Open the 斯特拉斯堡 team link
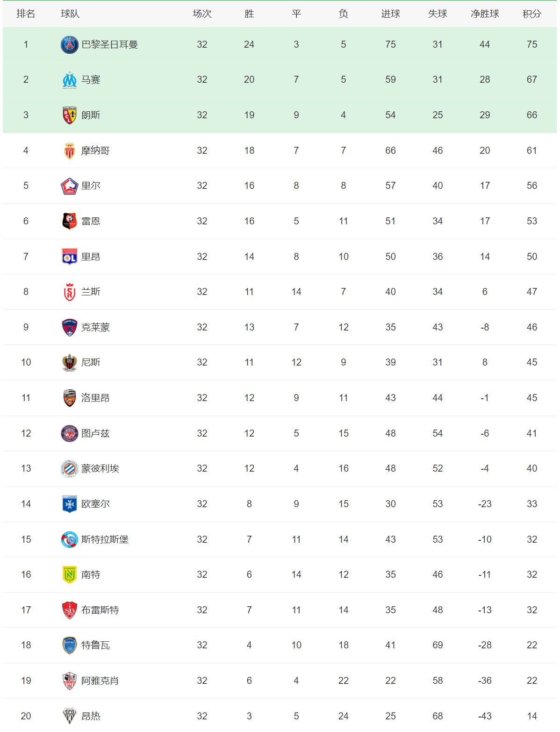 tap(105, 539)
